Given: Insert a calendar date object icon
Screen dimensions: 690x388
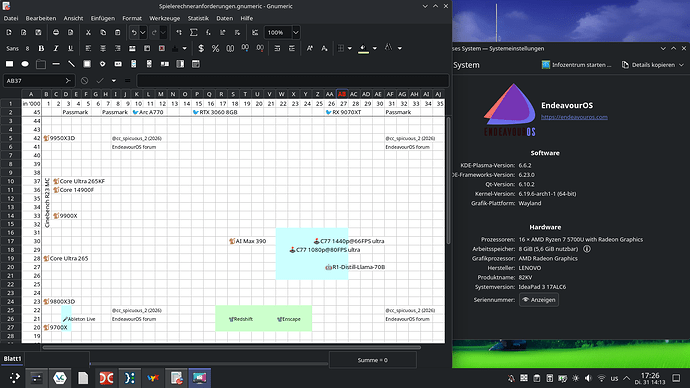Looking at the screenshot, I should coord(196,64).
